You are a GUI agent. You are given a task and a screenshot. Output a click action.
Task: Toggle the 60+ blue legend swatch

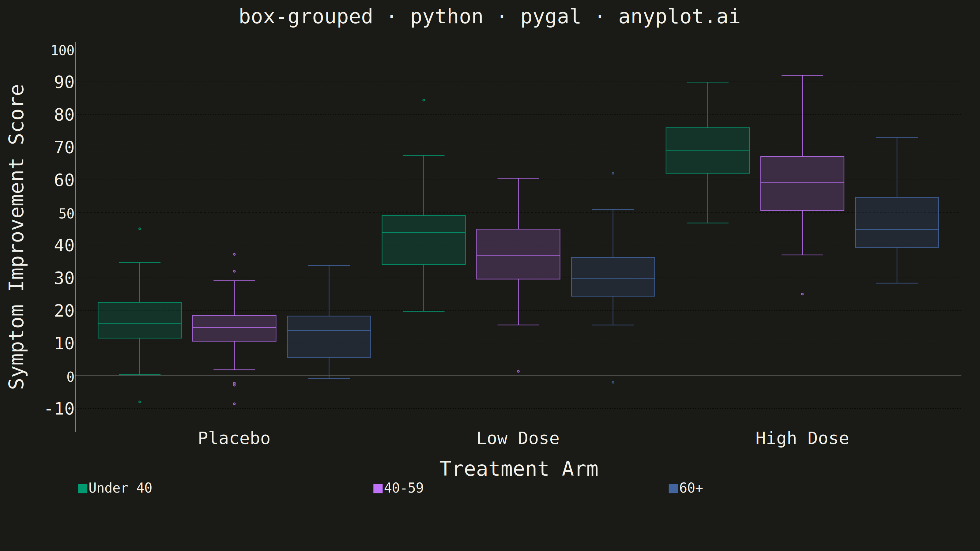[x=673, y=488]
